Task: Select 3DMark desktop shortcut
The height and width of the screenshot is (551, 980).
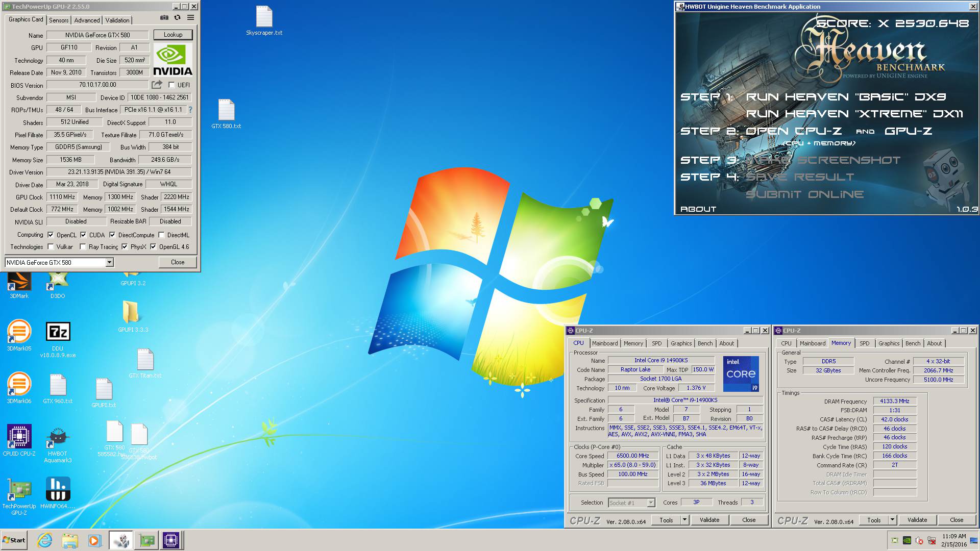Action: pos(19,285)
